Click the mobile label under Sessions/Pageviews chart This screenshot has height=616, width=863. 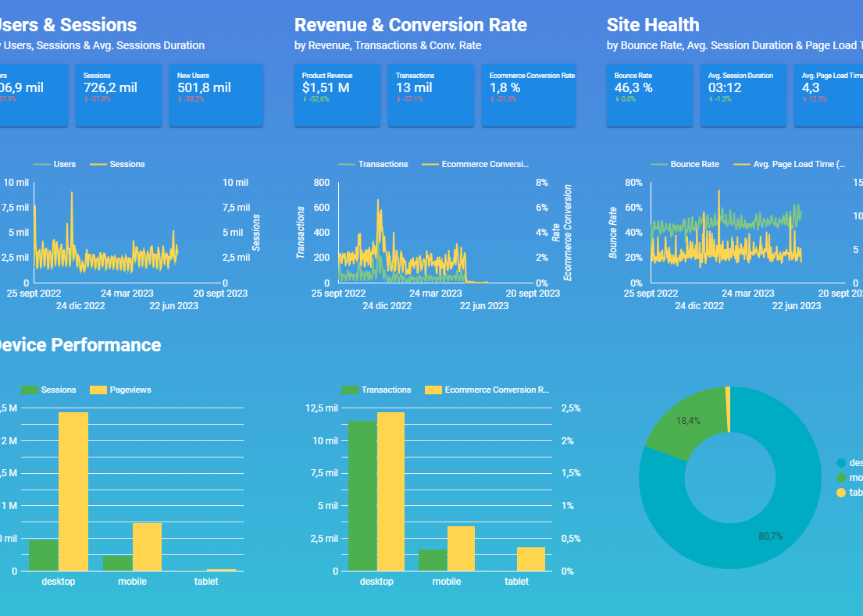tap(132, 582)
